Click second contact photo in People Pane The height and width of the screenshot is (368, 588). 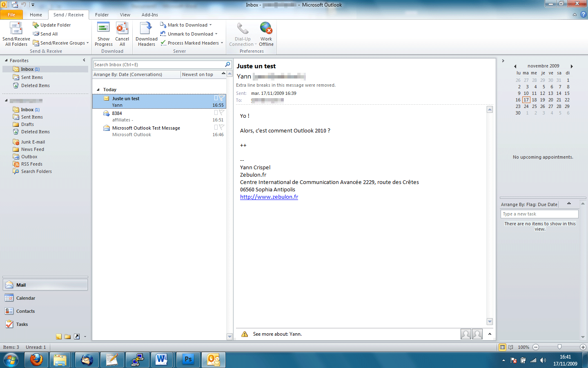[477, 334]
